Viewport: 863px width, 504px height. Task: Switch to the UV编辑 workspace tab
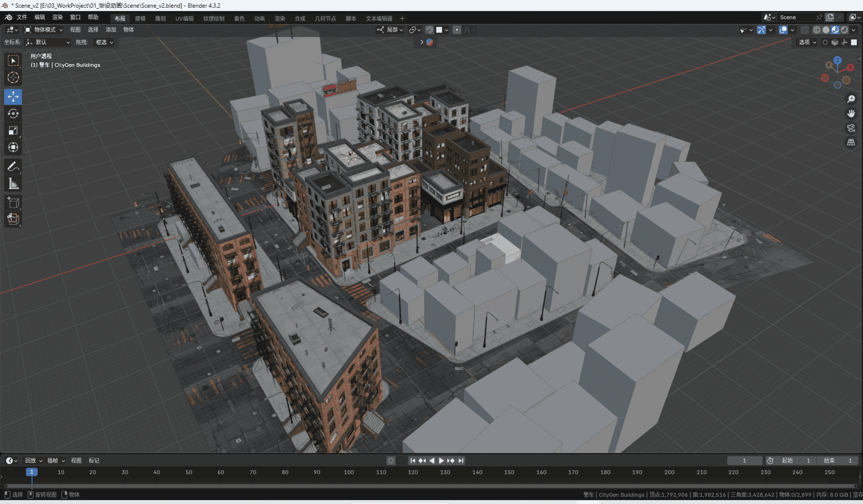pyautogui.click(x=184, y=19)
